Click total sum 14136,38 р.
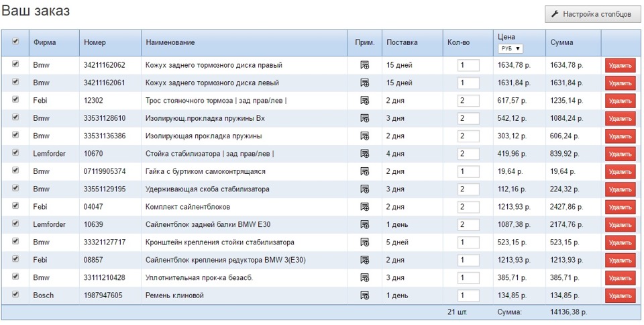The image size is (644, 325). [x=568, y=312]
